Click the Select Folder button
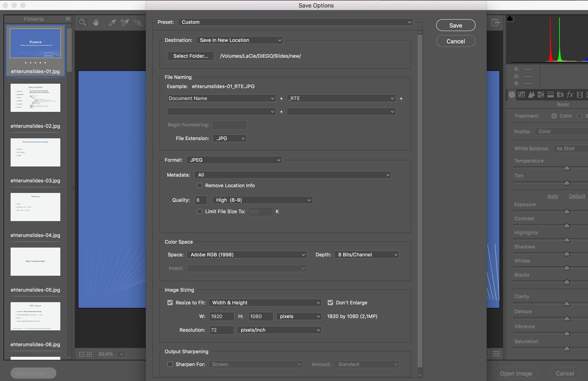 [x=190, y=56]
